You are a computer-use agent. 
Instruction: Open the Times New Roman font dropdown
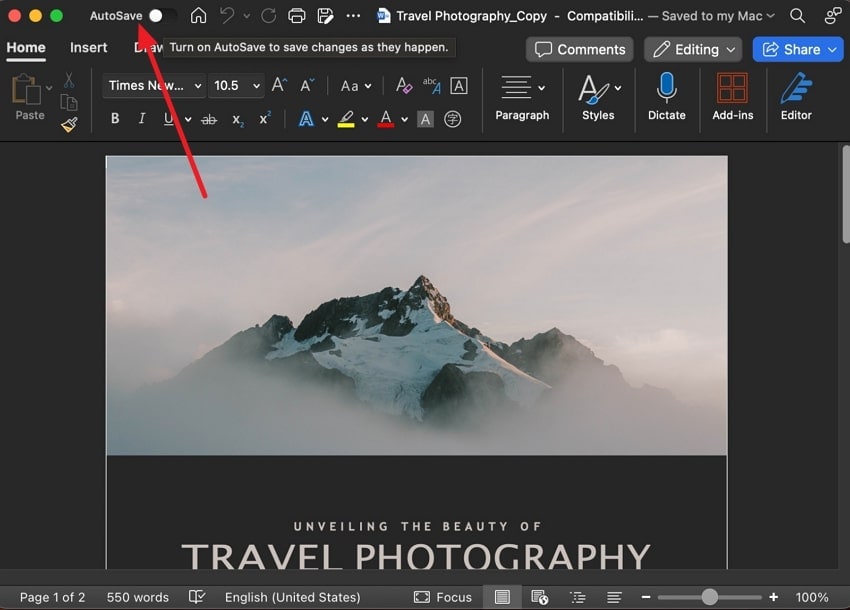154,86
